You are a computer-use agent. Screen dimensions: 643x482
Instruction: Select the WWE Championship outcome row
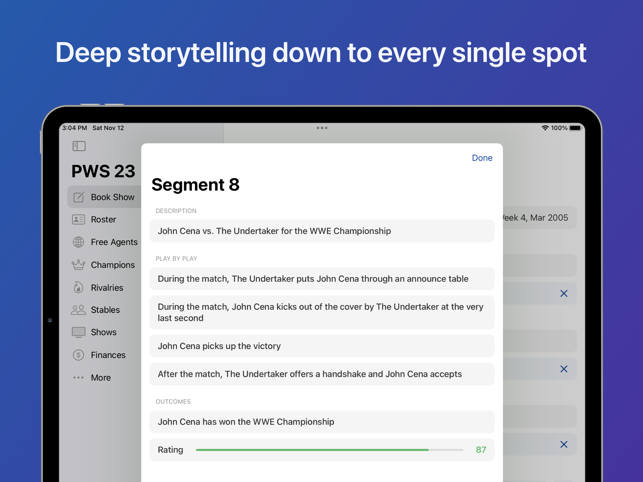[322, 422]
